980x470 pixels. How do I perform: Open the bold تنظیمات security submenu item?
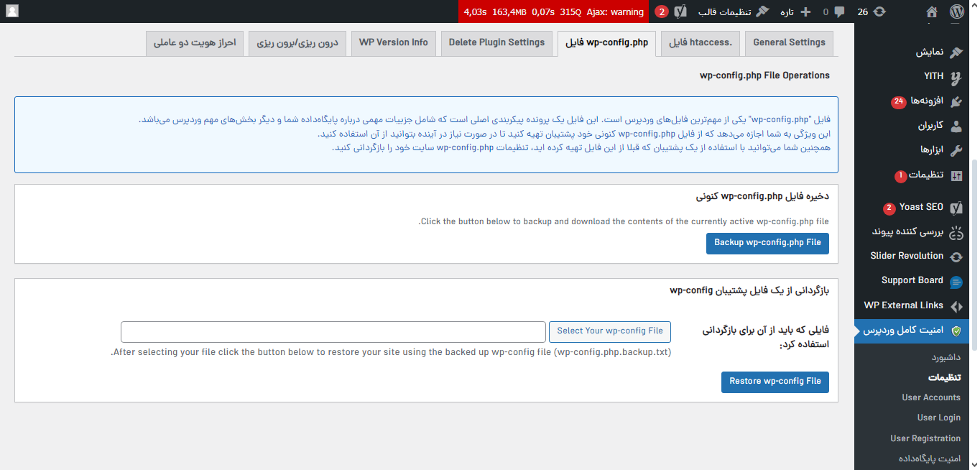[x=944, y=377]
